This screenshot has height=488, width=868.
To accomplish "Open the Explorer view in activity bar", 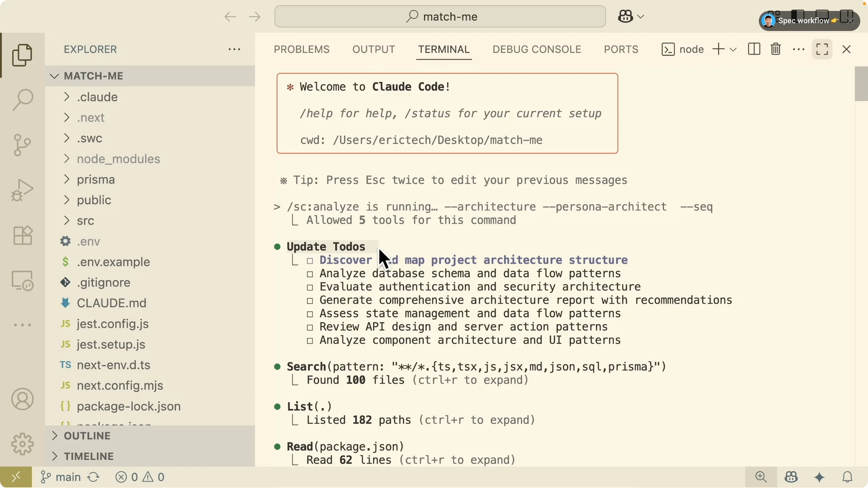I will (x=22, y=55).
